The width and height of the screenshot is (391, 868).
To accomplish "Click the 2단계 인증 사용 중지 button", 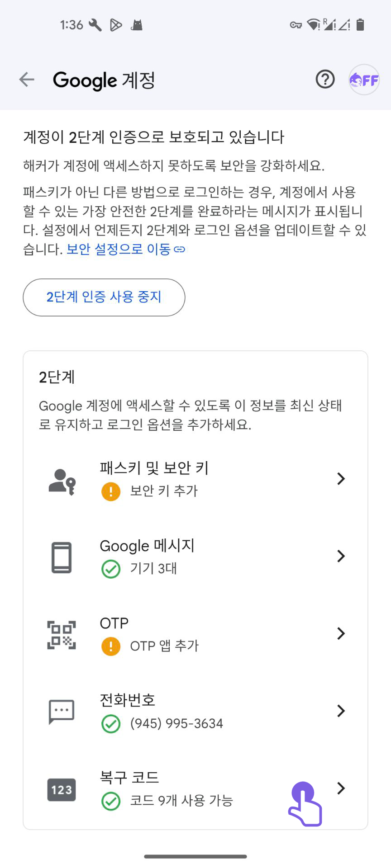I will click(x=104, y=297).
